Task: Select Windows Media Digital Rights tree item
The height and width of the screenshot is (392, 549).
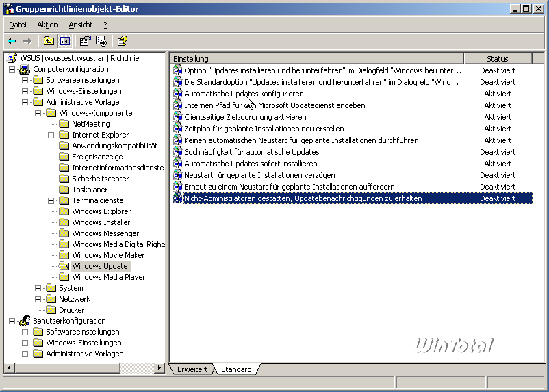Action: (x=118, y=244)
